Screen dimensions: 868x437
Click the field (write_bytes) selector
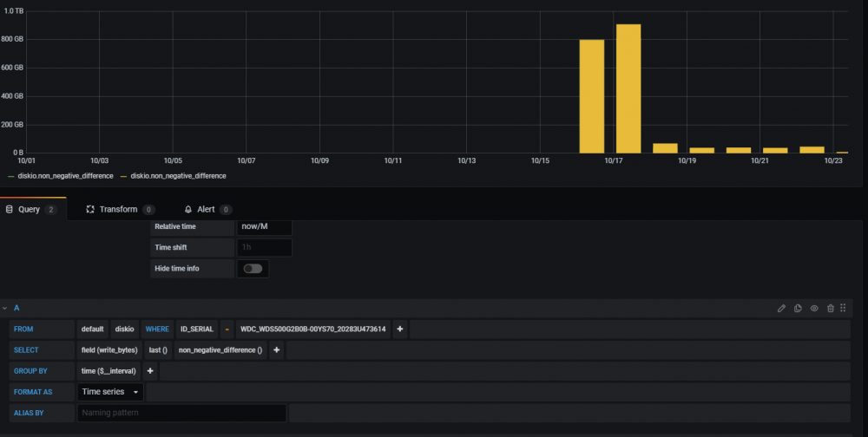(x=109, y=350)
